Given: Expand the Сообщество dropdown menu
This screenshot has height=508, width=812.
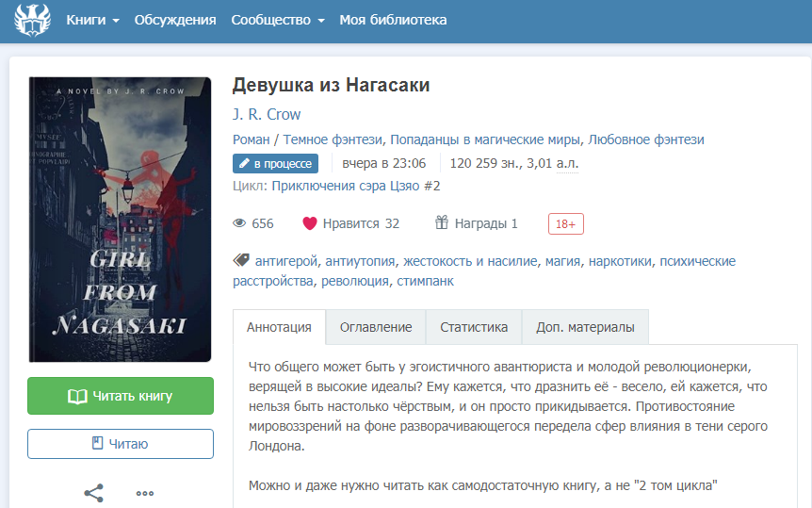Looking at the screenshot, I should point(278,20).
